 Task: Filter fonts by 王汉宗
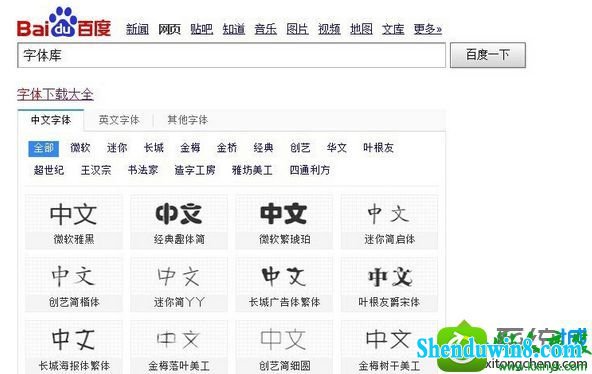(96, 170)
